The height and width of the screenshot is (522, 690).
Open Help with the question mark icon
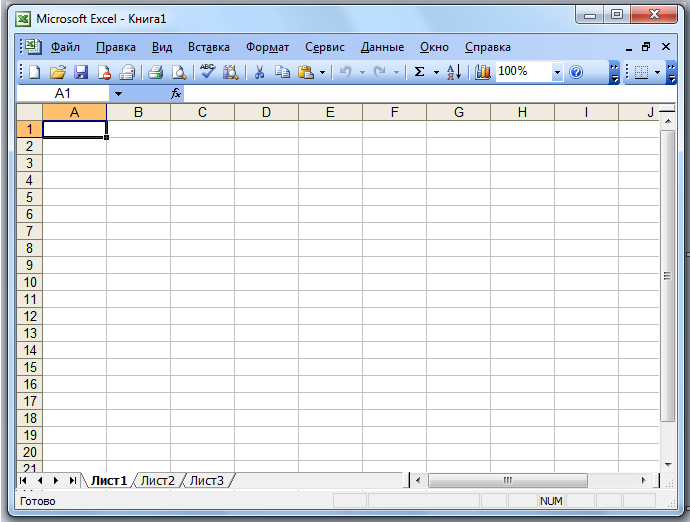coord(576,72)
